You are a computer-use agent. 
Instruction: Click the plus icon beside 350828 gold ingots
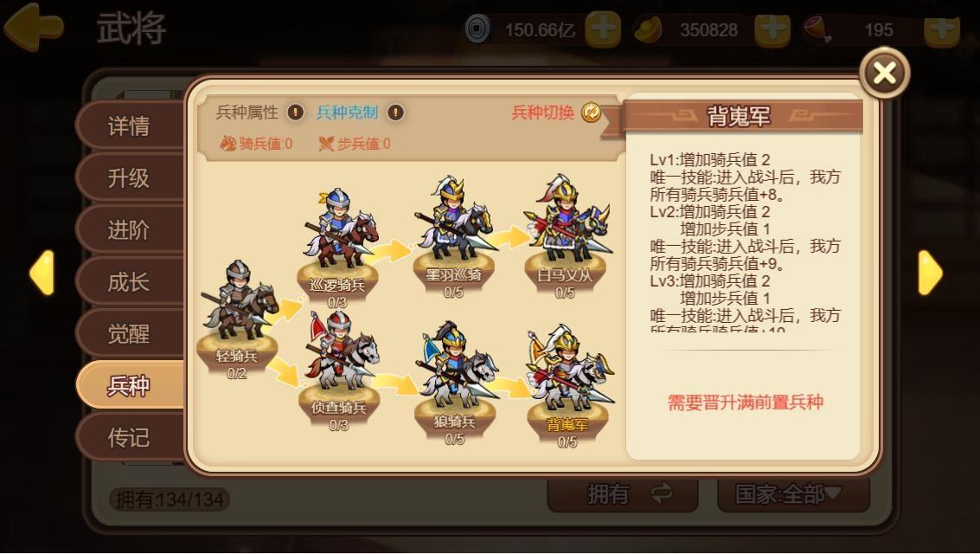tap(772, 29)
